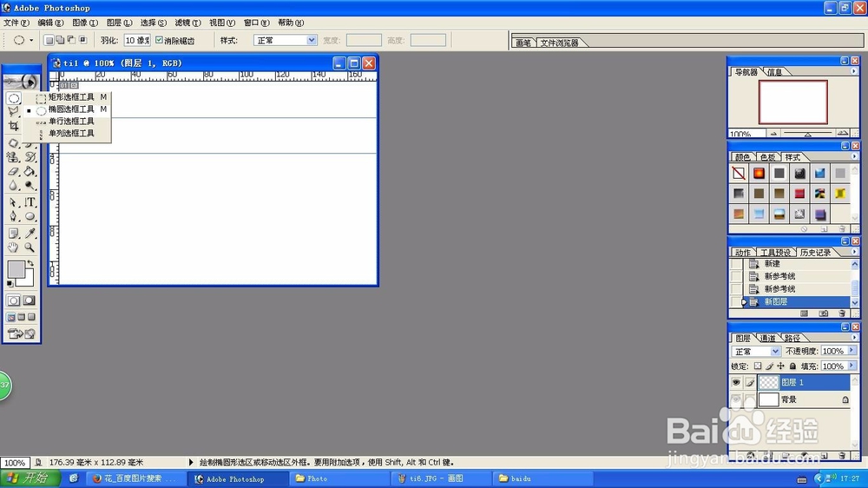Open fill (填充) slider arrow
This screenshot has width=868, height=488.
click(x=852, y=366)
